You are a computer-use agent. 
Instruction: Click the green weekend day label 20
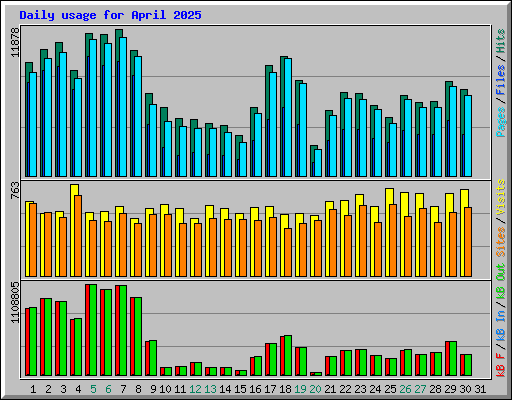click(315, 389)
